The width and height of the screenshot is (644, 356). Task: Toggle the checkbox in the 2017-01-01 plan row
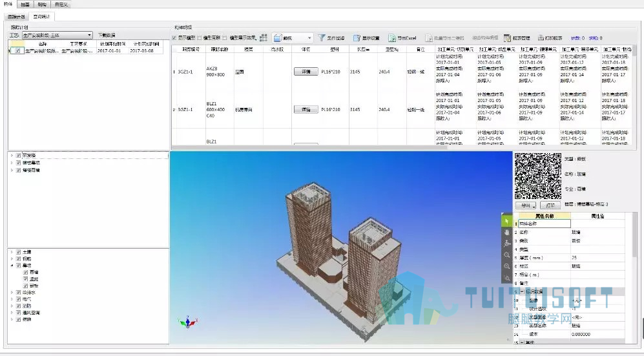(x=17, y=50)
